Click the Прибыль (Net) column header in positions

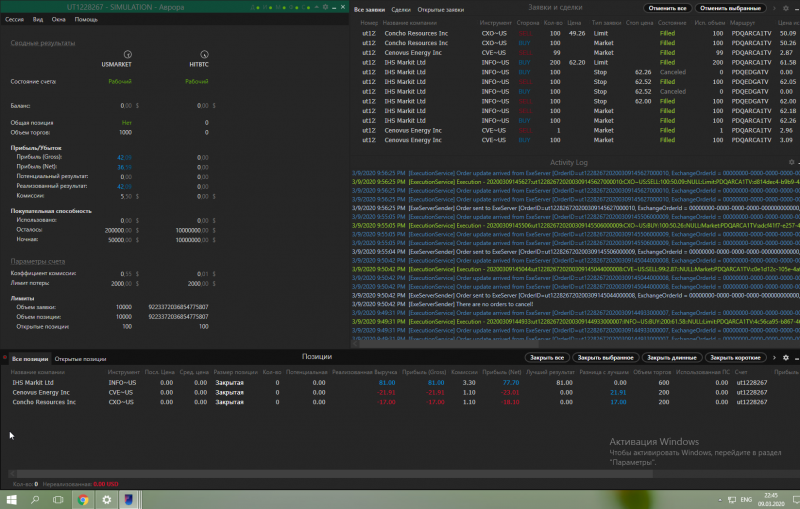point(502,372)
